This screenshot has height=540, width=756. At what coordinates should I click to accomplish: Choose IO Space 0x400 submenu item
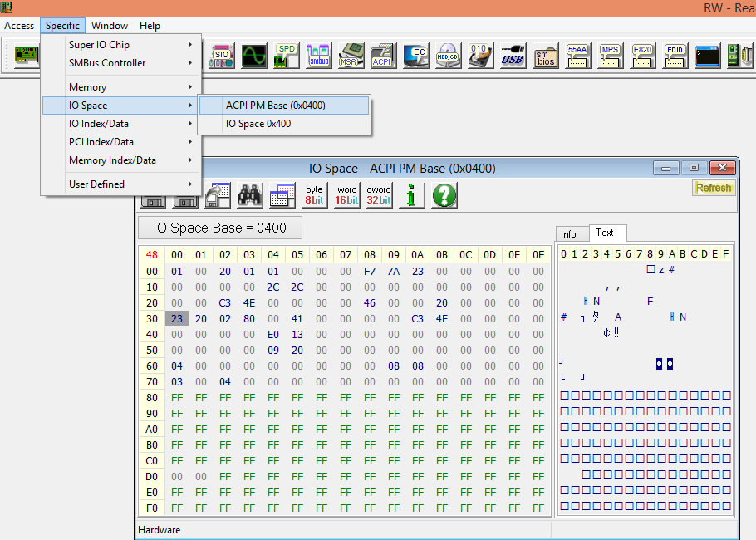284,124
